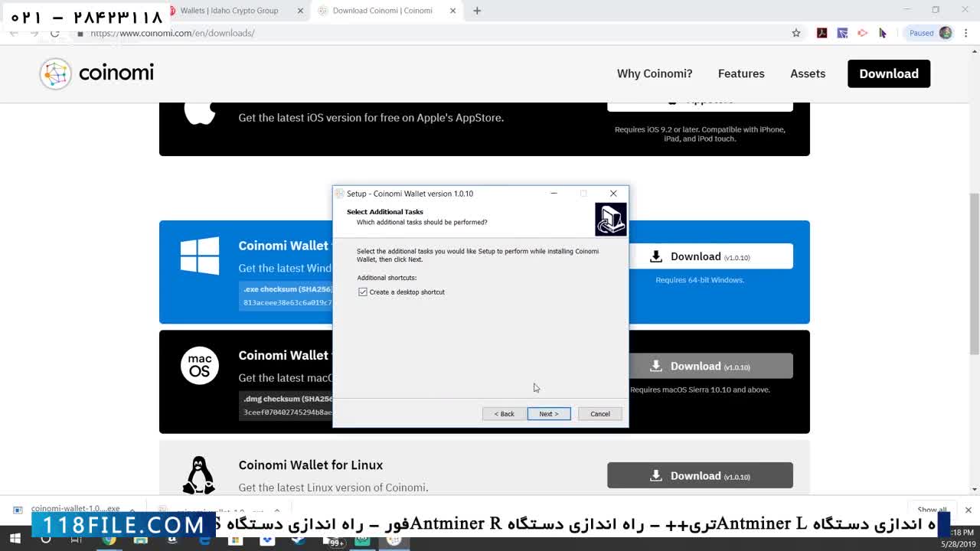Screen dimensions: 980x551
Task: Switch to the Wallets | Idaho Crypto Group tab
Action: click(229, 11)
